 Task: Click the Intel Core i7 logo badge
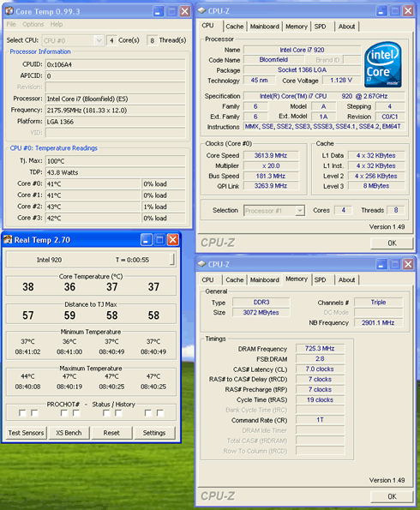(x=382, y=64)
